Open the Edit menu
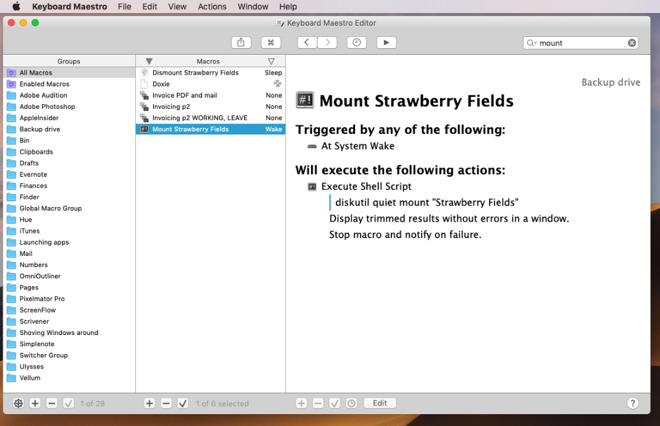The width and height of the screenshot is (660, 426). (149, 6)
